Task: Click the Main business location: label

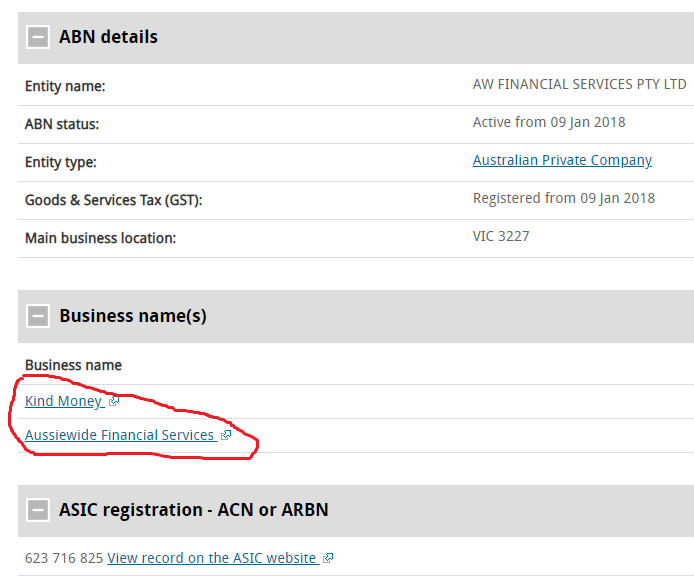Action: pos(100,239)
